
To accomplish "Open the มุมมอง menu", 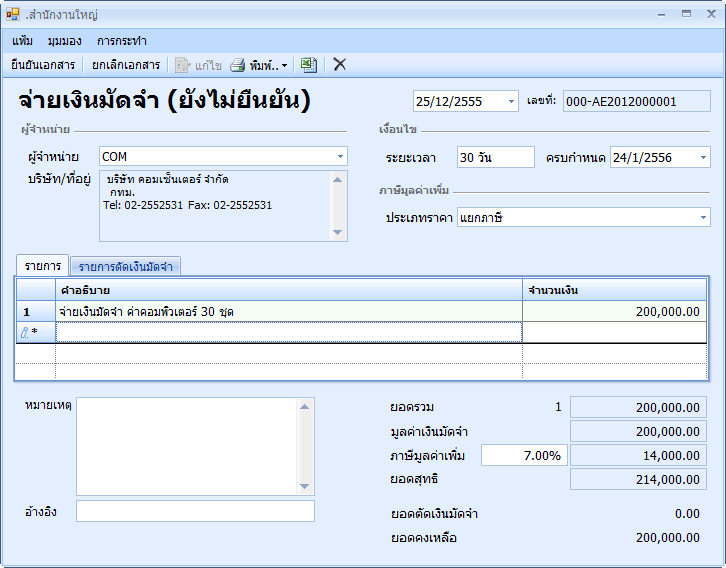I will click(x=65, y=41).
